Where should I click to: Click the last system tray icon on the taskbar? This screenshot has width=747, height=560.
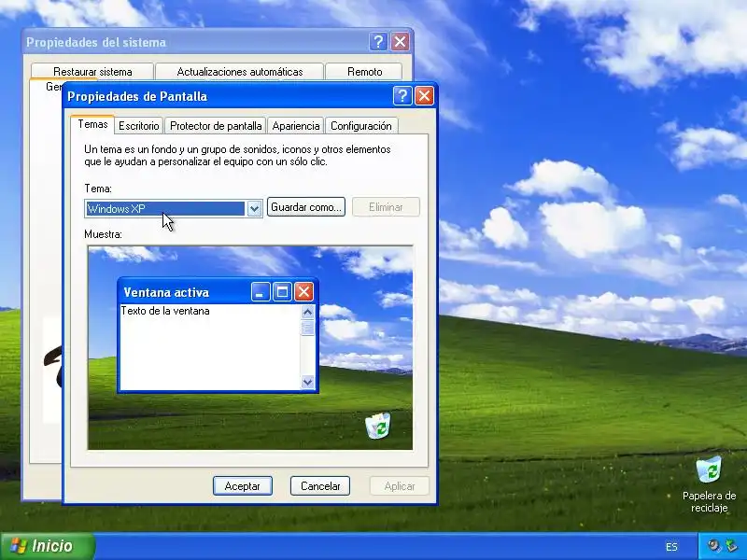(x=731, y=546)
